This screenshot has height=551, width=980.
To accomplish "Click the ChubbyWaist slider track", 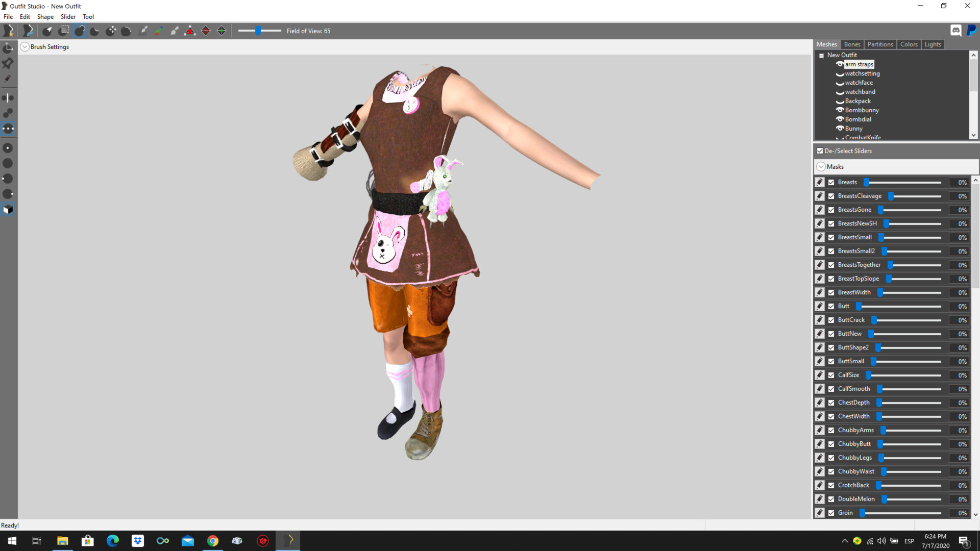I will coord(912,472).
